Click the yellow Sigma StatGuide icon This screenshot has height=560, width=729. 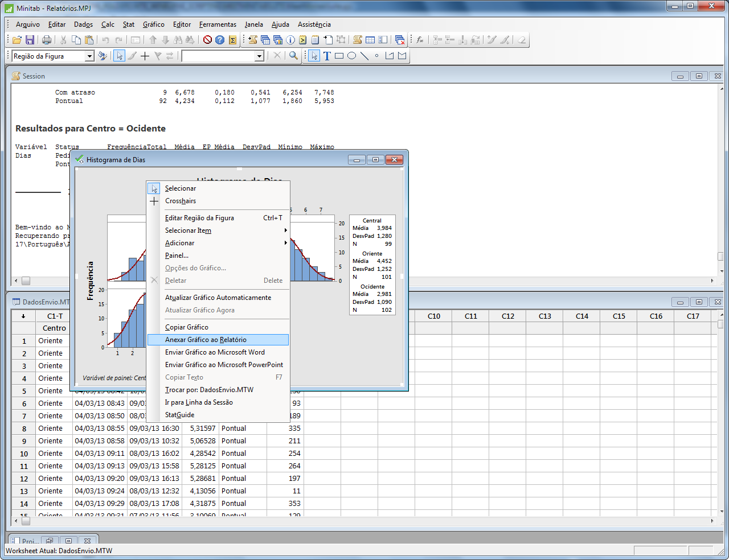(232, 40)
